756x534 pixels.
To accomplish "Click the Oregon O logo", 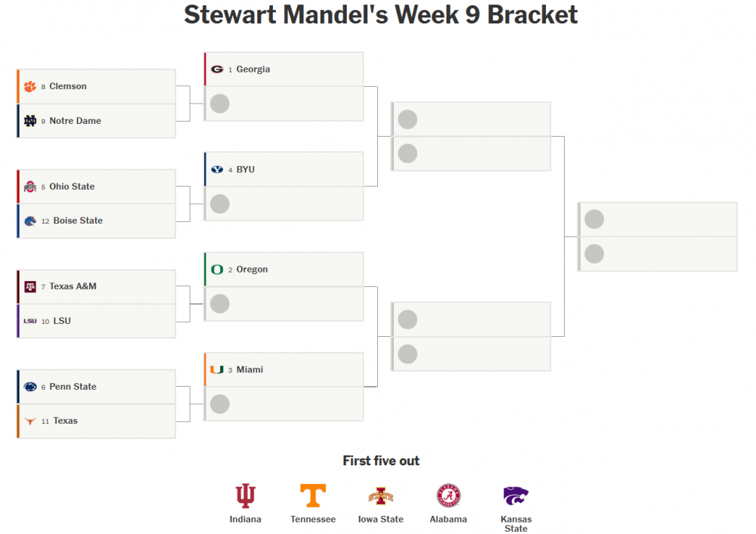I will 217,270.
